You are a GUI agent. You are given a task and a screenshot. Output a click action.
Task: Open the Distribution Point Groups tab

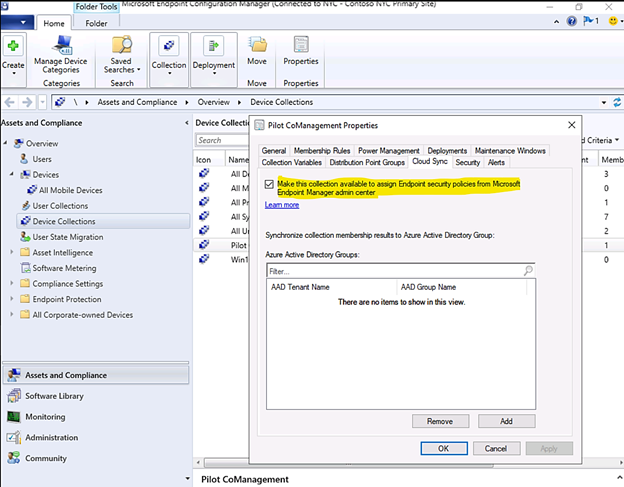[x=367, y=162]
